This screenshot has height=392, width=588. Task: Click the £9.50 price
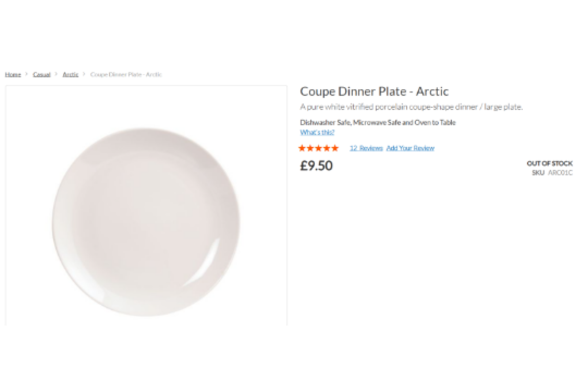(x=316, y=166)
